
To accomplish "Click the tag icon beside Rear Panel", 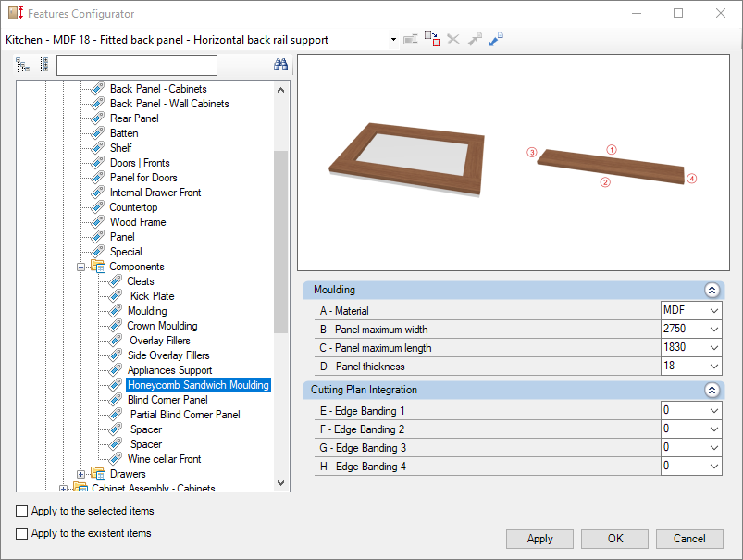I will tap(97, 118).
